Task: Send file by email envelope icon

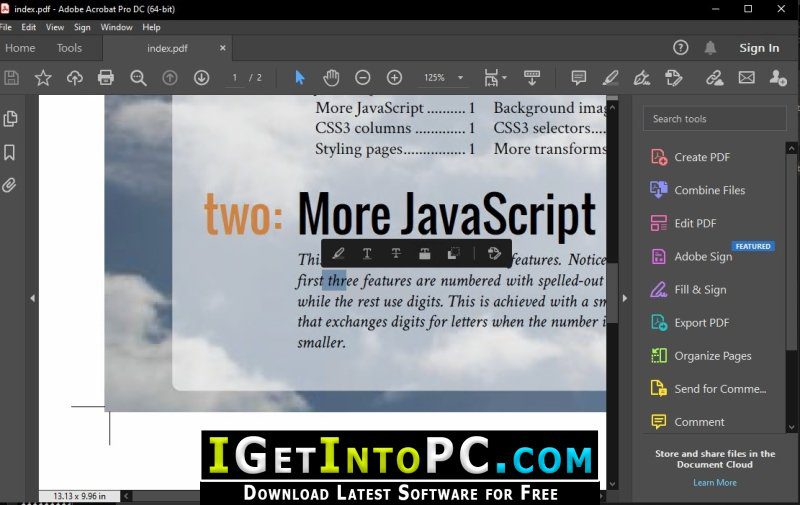Action: [x=746, y=78]
